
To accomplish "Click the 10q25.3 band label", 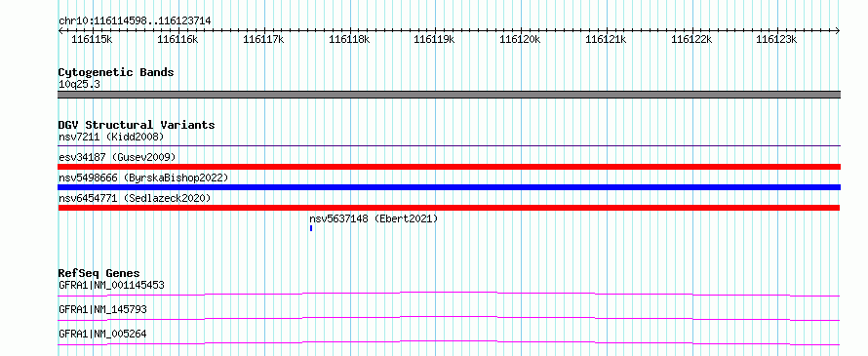I will 79,85.
